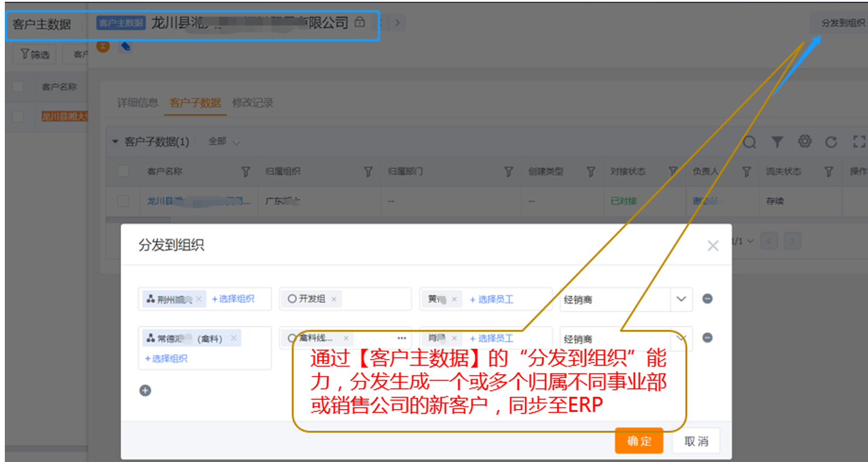Open first row 经销商 dropdown arrow
Viewport: 868px width, 462px height.
click(x=681, y=299)
